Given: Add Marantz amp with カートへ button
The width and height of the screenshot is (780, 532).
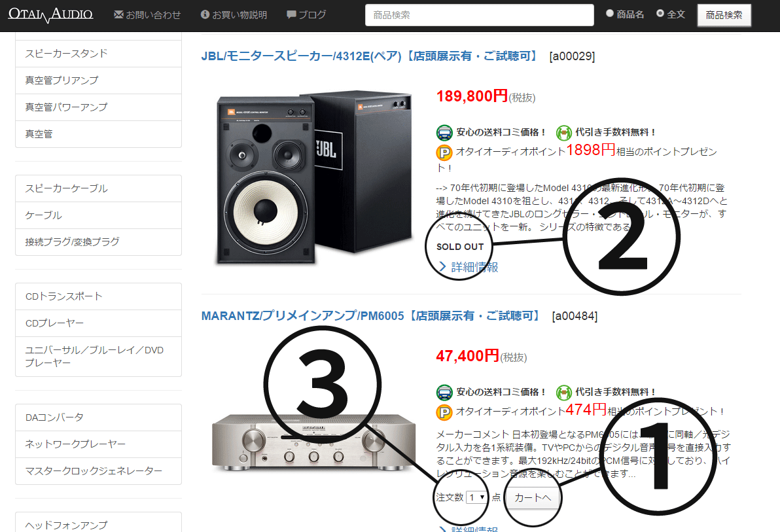Looking at the screenshot, I should [532, 498].
